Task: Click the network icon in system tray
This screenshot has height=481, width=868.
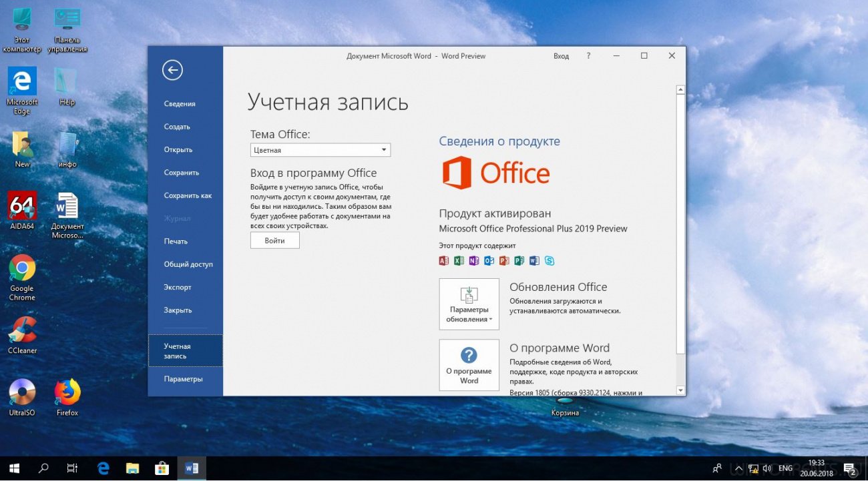Action: 752,468
